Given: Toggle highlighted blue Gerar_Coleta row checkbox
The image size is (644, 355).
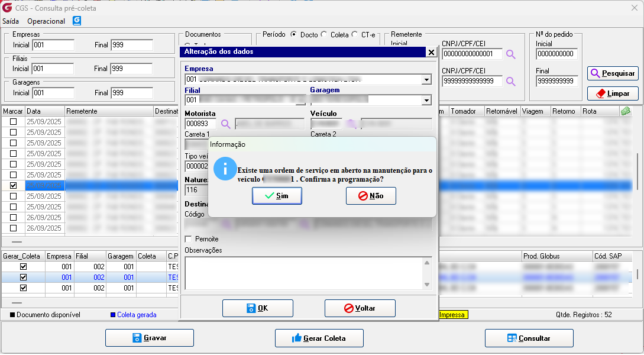Looking at the screenshot, I should pyautogui.click(x=24, y=277).
